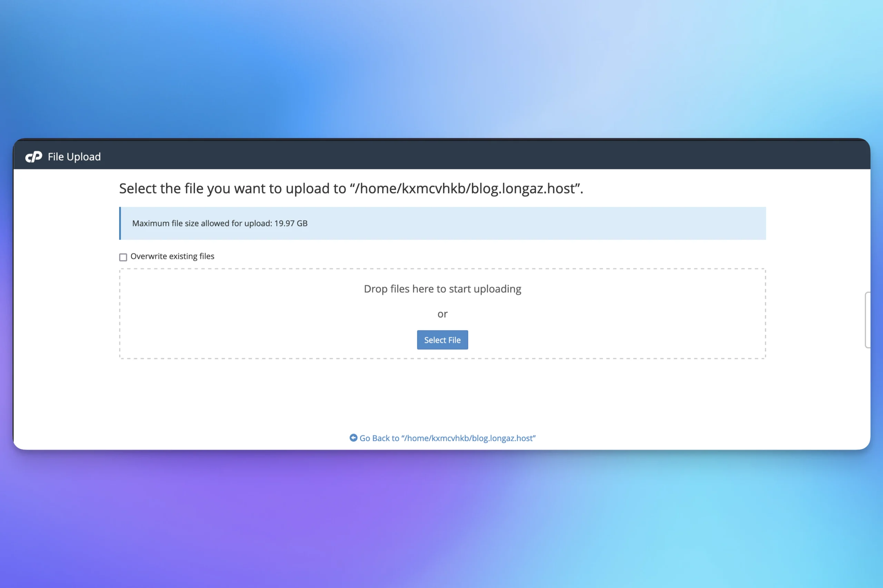
Task: Click the cPanel logo in the header
Action: coord(34,157)
